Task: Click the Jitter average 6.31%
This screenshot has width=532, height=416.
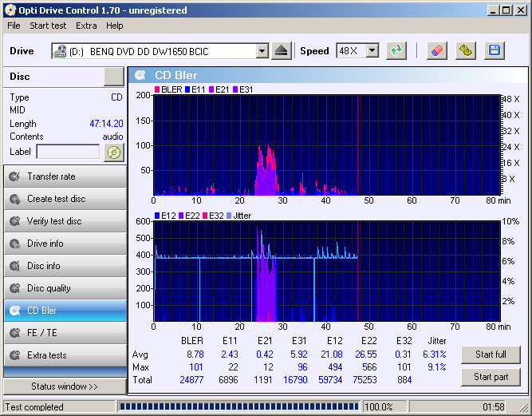Action: [434, 355]
